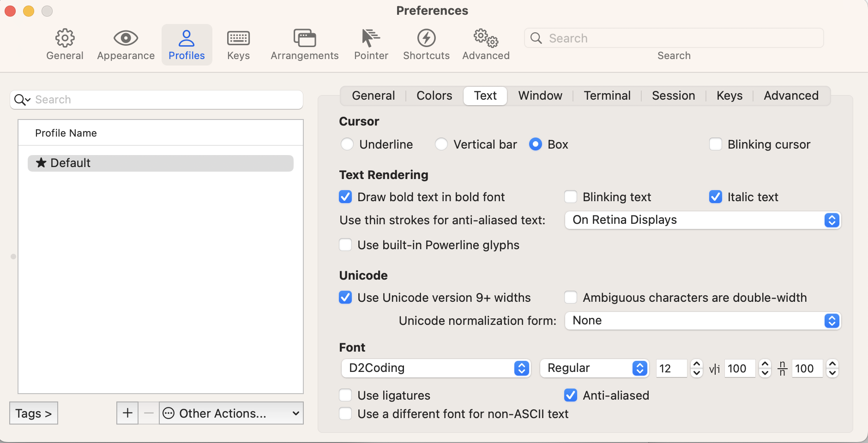This screenshot has width=868, height=443.
Task: Open the thin strokes dropdown
Action: [703, 220]
